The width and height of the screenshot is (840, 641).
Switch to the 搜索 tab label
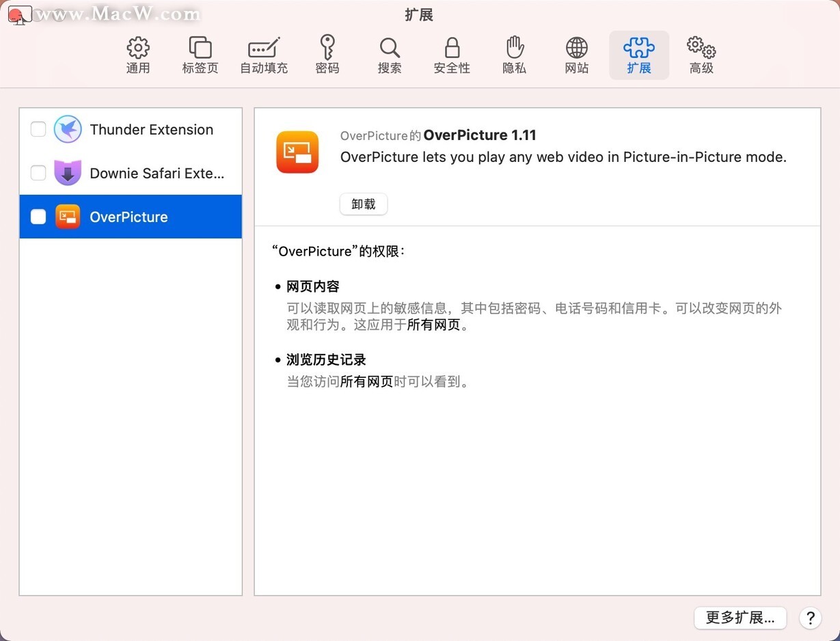[x=390, y=68]
